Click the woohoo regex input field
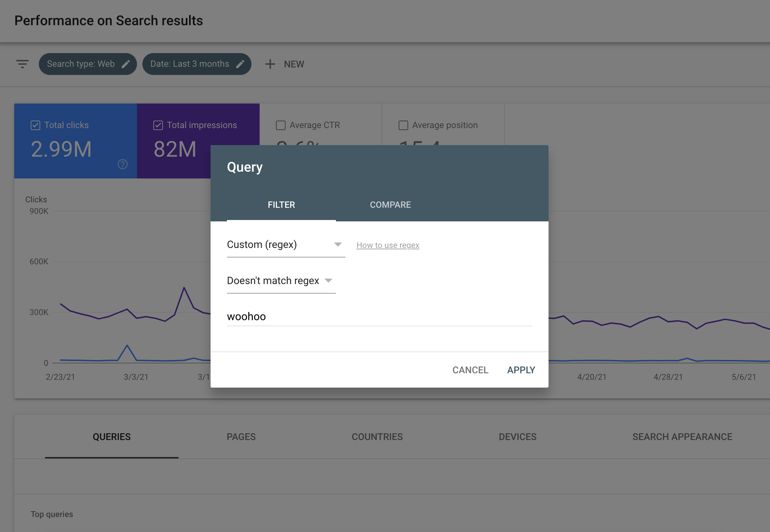The image size is (770, 532). [x=379, y=316]
